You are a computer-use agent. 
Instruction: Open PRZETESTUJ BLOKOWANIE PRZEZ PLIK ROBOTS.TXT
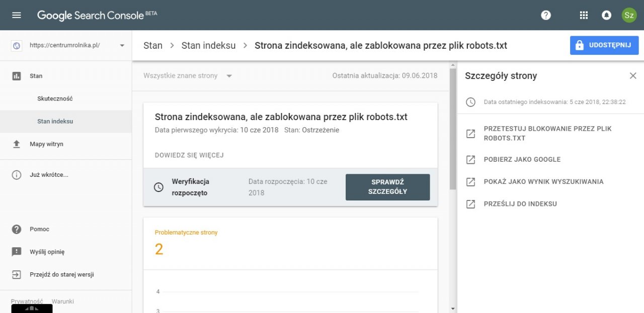coord(548,133)
